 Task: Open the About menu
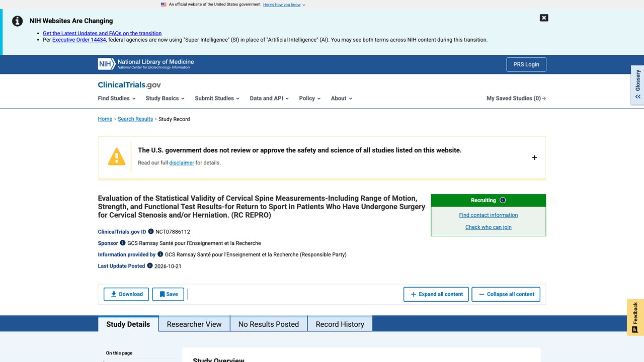click(x=342, y=99)
